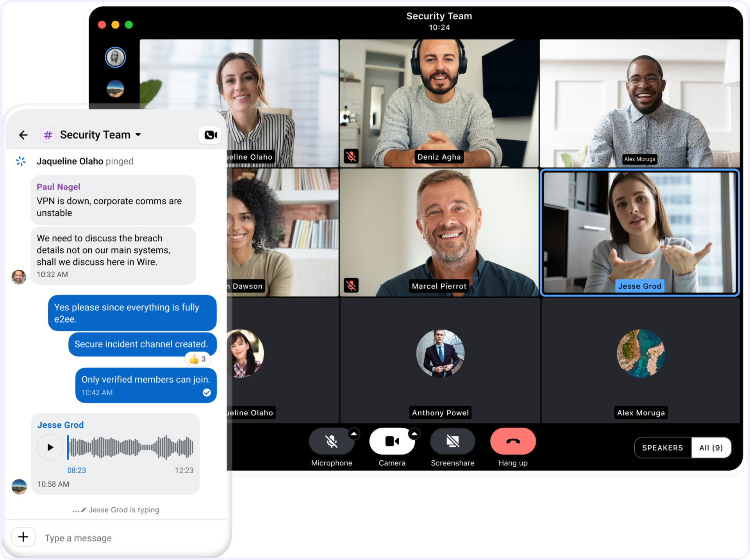Screen dimensions: 750x560
Task: Open microphone device options arrow
Action: pos(354,433)
